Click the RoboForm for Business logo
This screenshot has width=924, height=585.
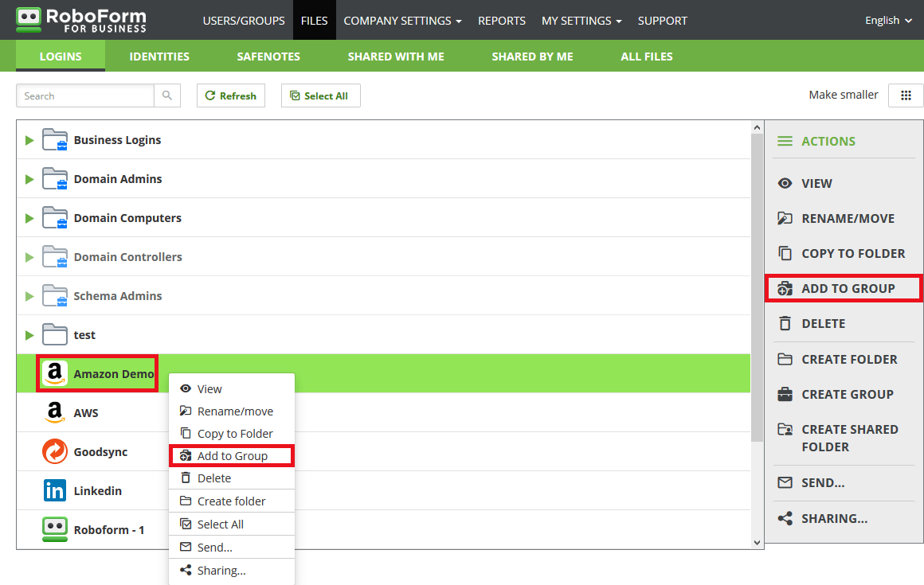click(81, 20)
